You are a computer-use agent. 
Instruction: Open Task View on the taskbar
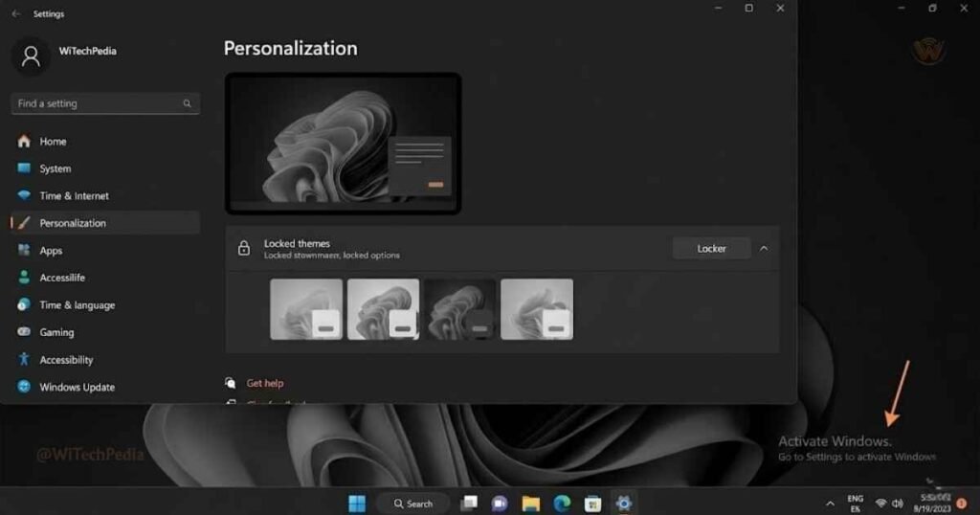pyautogui.click(x=469, y=504)
